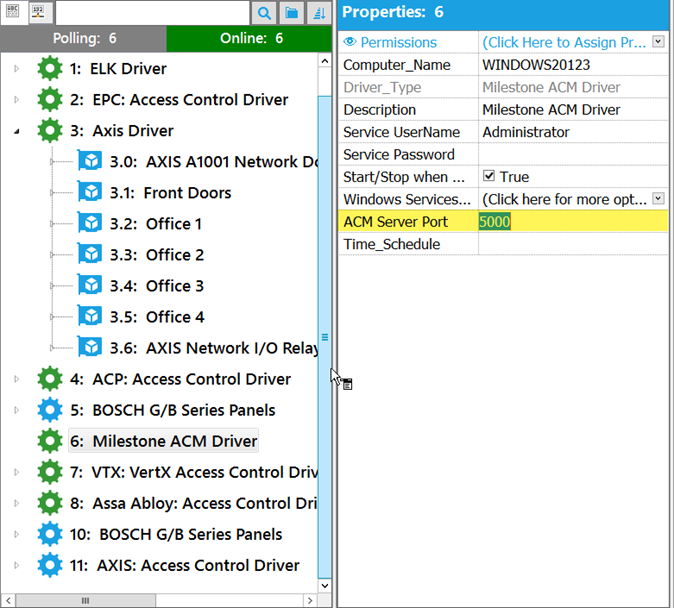Click horizontal scrollbar right arrow
This screenshot has height=608, width=674.
coord(310,600)
